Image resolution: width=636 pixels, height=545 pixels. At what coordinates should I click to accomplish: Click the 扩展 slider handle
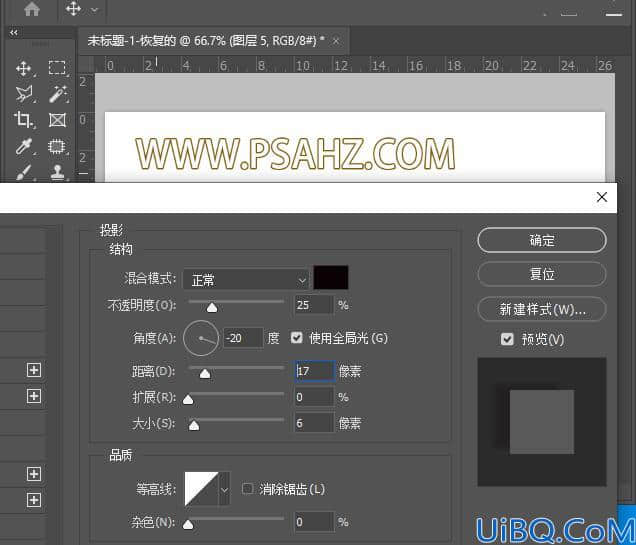[x=188, y=400]
